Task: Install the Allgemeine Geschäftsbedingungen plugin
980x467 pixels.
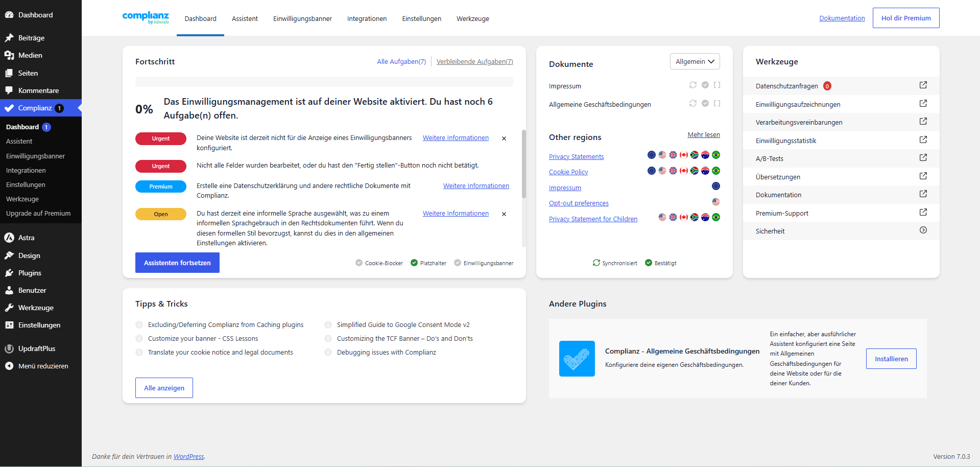Action: pos(891,359)
